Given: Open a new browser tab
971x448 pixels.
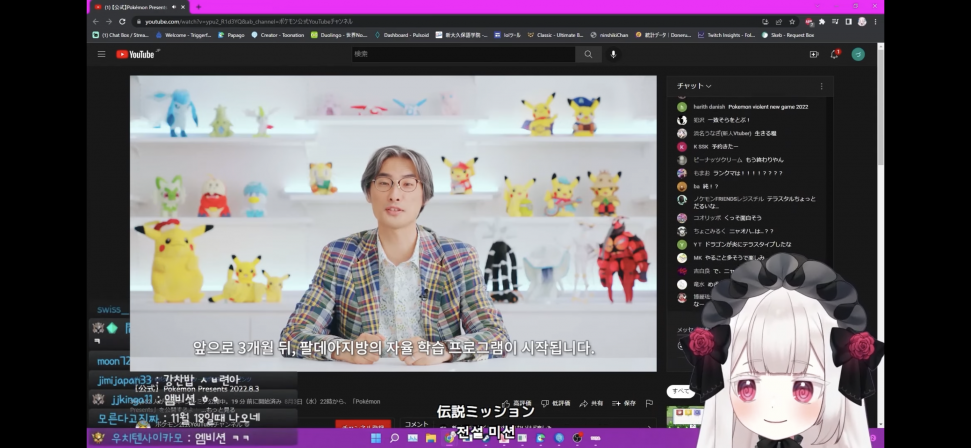Looking at the screenshot, I should [x=198, y=7].
